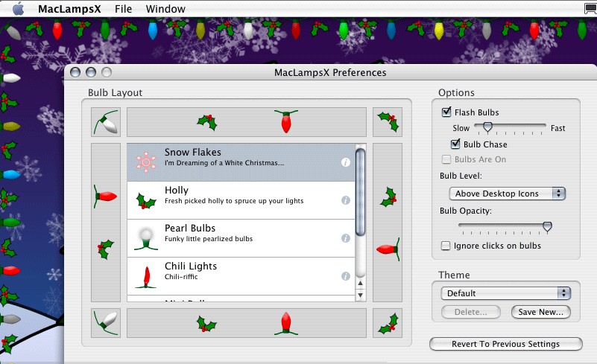Open info for Chili Lights

coord(345,276)
